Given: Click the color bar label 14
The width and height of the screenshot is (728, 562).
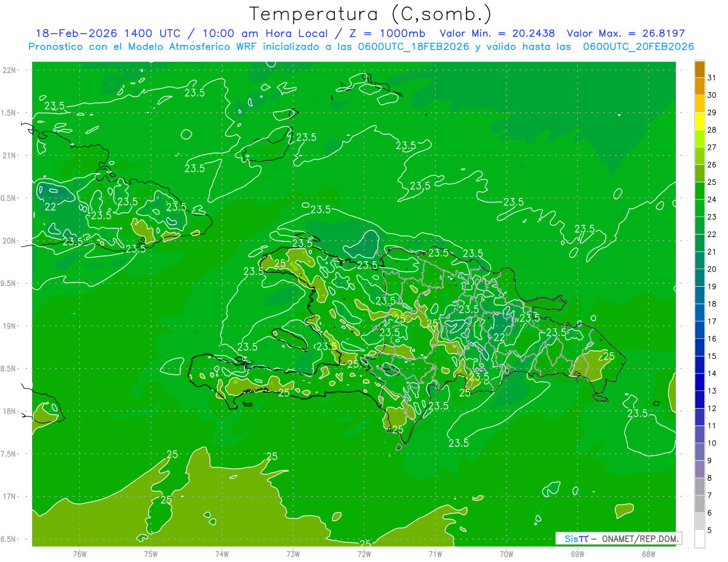Looking at the screenshot, I should pyautogui.click(x=712, y=373).
